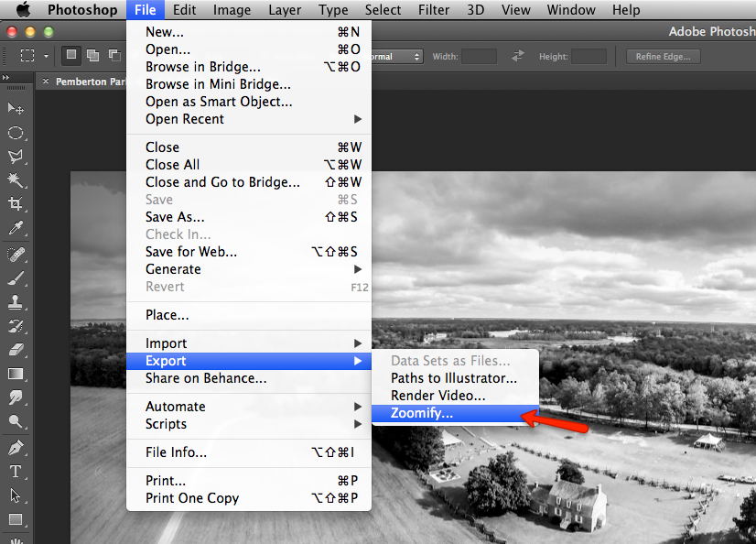The image size is (756, 544).
Task: Close the Pemberton Park document tab
Action: (x=46, y=82)
